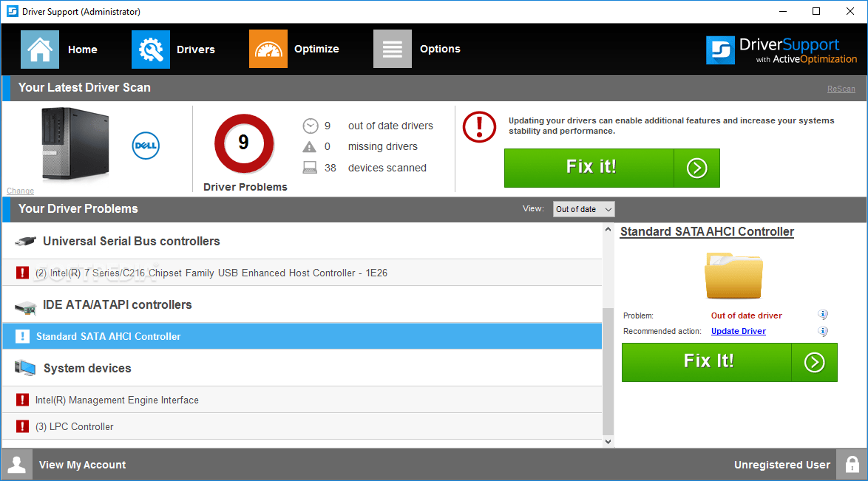Click the Update Driver link
The width and height of the screenshot is (868, 481).
[x=739, y=331]
